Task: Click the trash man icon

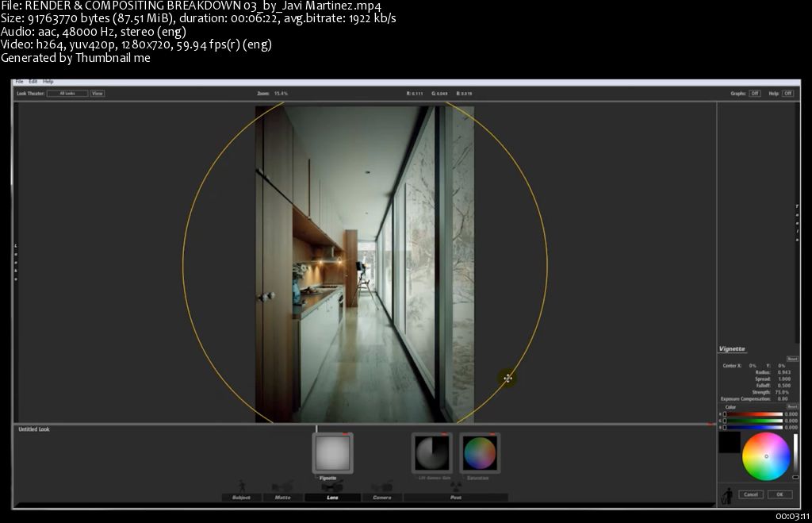Action: tap(728, 495)
